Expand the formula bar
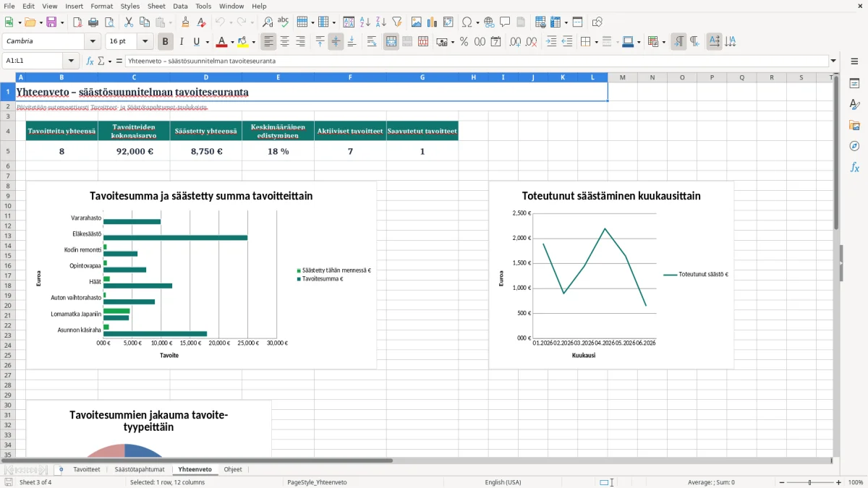The image size is (868, 488). [x=833, y=61]
